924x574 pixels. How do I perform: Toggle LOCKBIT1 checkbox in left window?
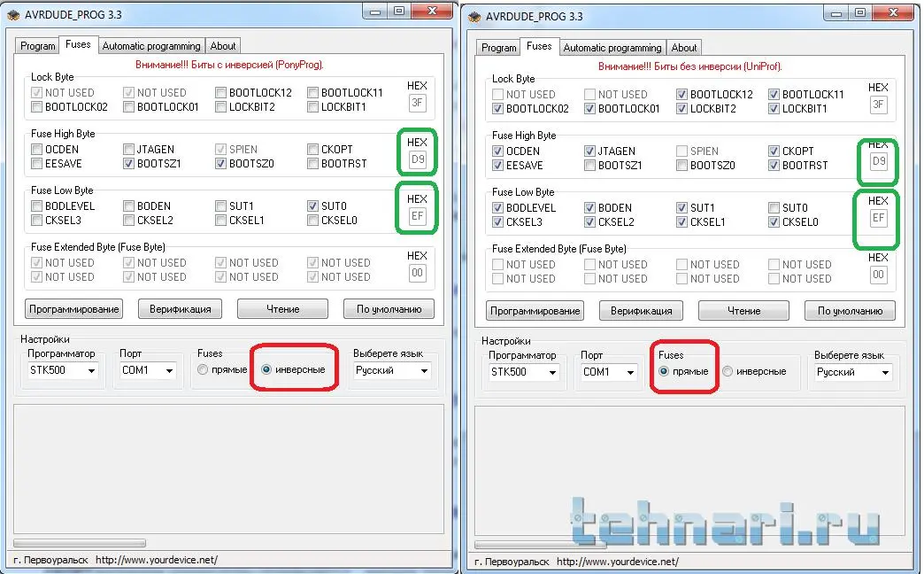click(x=313, y=107)
